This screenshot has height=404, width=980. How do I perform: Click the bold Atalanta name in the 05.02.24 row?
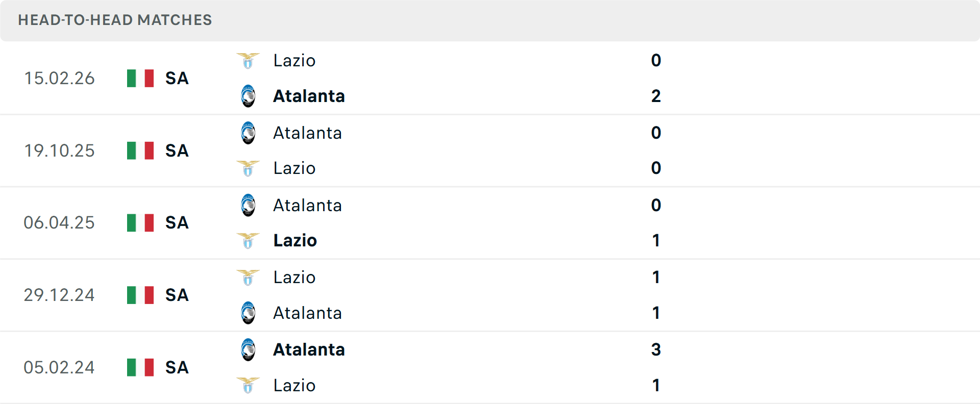[309, 349]
